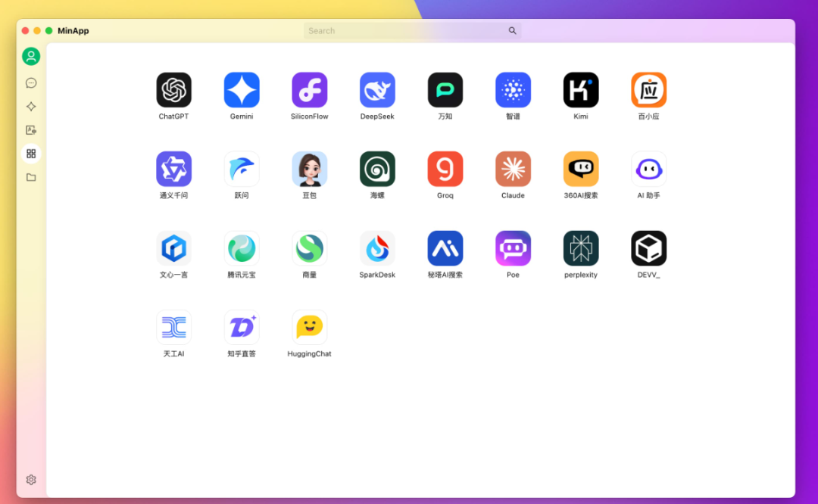Switch to the chat assistant sidebar tab

point(31,83)
